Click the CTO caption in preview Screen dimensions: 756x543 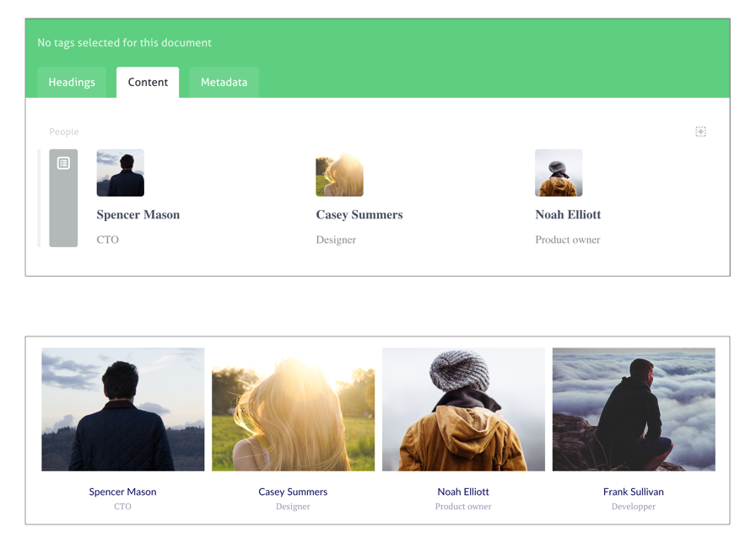pyautogui.click(x=122, y=507)
